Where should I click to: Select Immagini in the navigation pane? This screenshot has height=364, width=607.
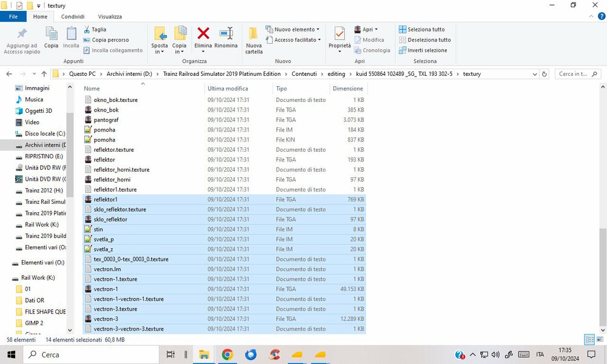tap(37, 88)
